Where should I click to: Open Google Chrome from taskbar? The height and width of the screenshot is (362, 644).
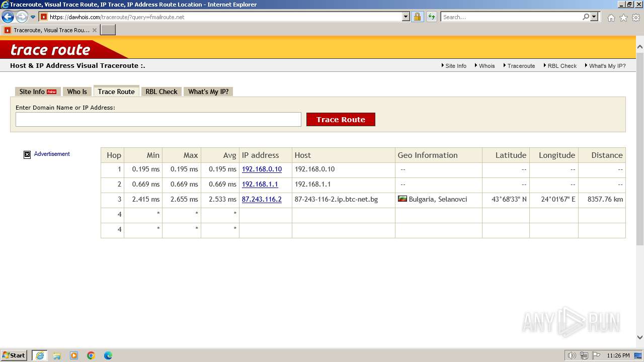91,355
